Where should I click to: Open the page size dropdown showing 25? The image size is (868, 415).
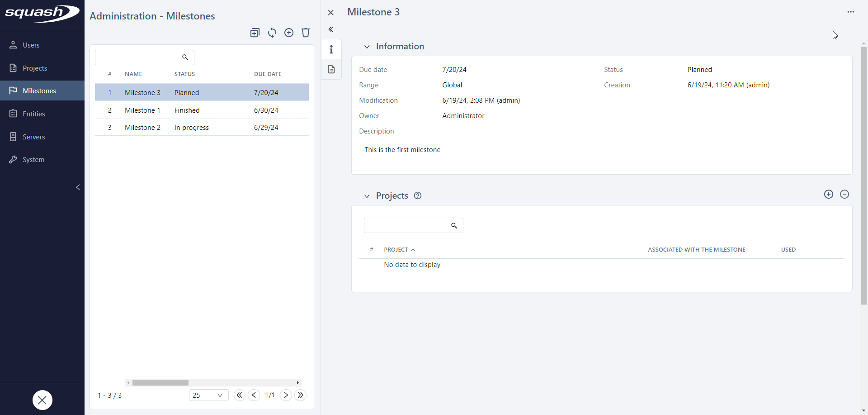click(208, 395)
